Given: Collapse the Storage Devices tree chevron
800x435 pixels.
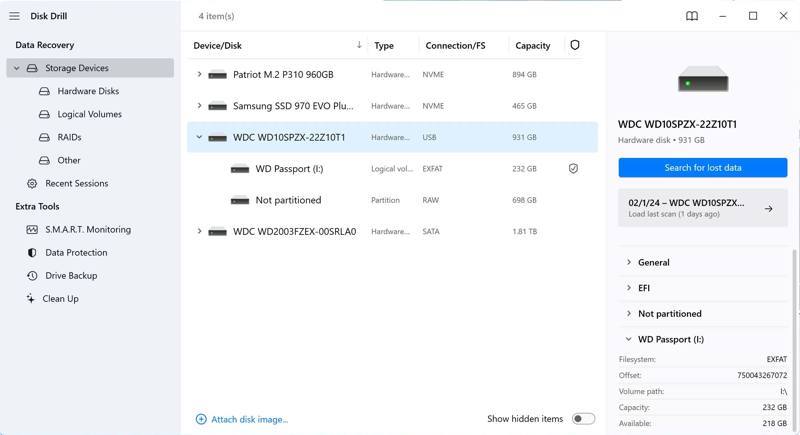Looking at the screenshot, I should (16, 68).
